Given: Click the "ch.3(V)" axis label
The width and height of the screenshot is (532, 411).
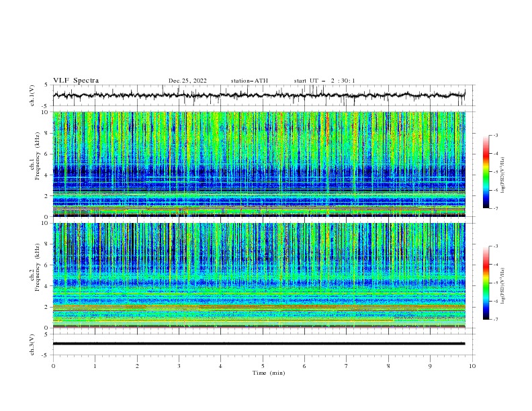Looking at the screenshot, I should (x=32, y=345).
